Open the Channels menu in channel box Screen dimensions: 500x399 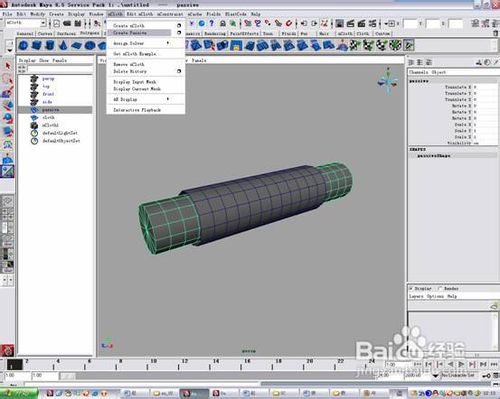click(x=419, y=72)
